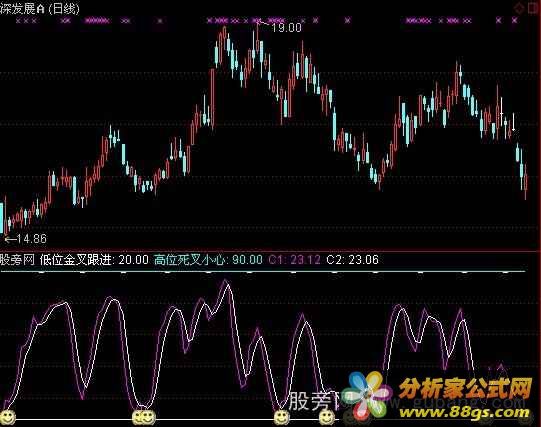This screenshot has width=541, height=427.
Task: Click the C2: 23.06 indicator value
Action: pyautogui.click(x=352, y=259)
